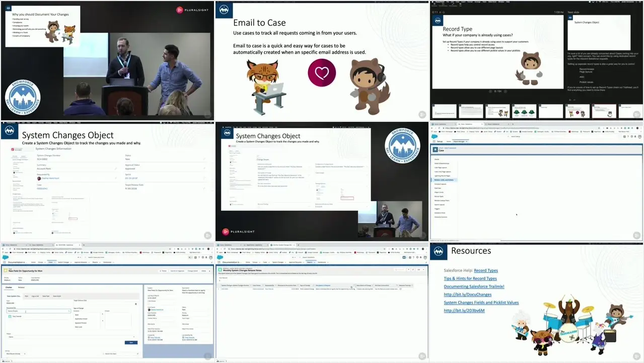Open Window menu in PowerPoint menu bar
This screenshot has width=644, height=363.
point(501,2)
